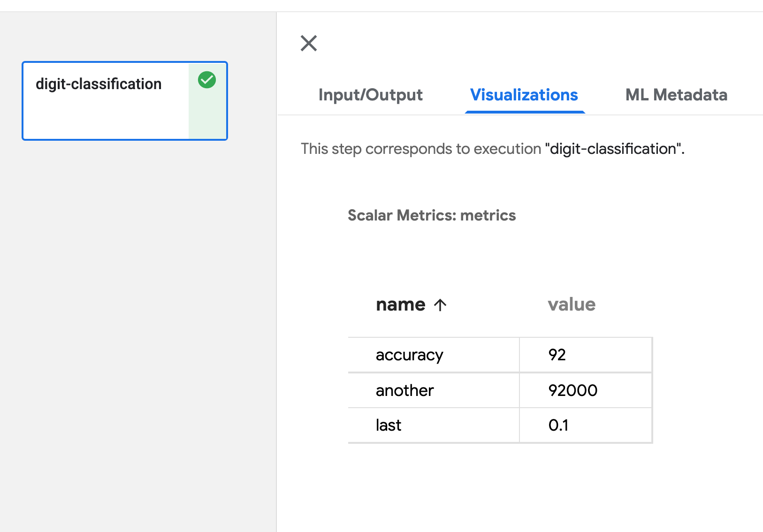
Task: Click the node status badge area
Action: pyautogui.click(x=207, y=100)
